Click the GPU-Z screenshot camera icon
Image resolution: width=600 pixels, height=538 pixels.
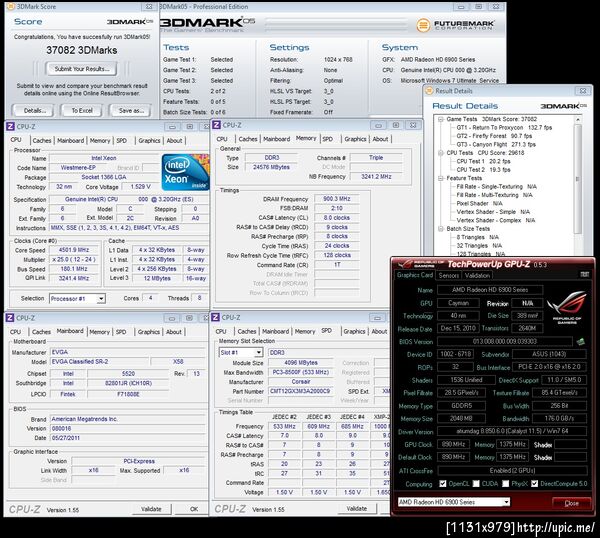click(584, 274)
